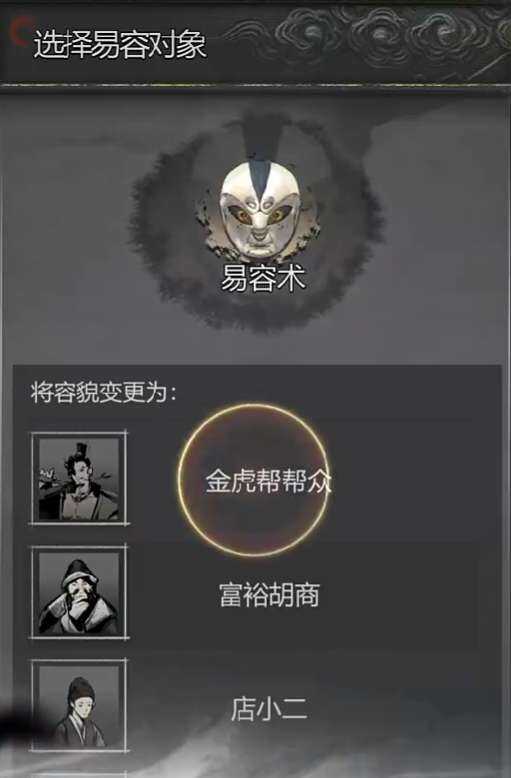Click the middle carved flower ornament
Screen dimensions: 511x778
pyautogui.click(x=378, y=34)
